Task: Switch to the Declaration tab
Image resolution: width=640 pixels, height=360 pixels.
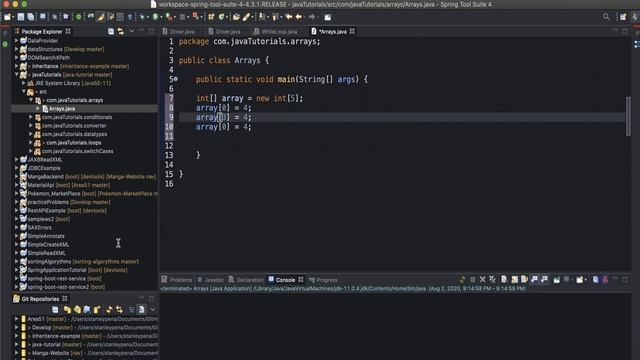Action: coord(246,280)
